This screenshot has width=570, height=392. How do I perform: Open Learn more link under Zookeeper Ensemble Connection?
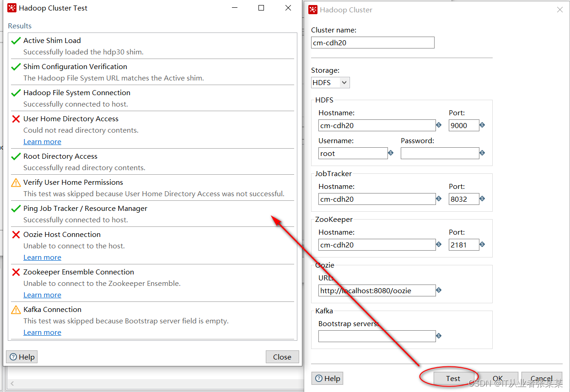42,295
